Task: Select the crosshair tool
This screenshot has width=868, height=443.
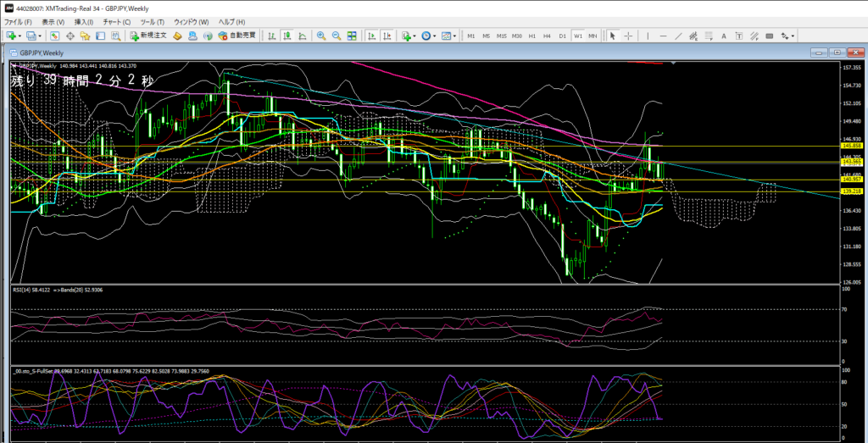Action: 628,36
